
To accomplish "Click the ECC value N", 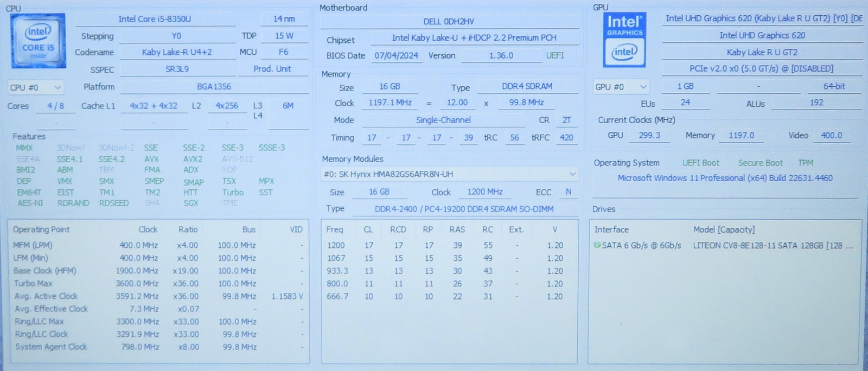I will click(x=568, y=191).
